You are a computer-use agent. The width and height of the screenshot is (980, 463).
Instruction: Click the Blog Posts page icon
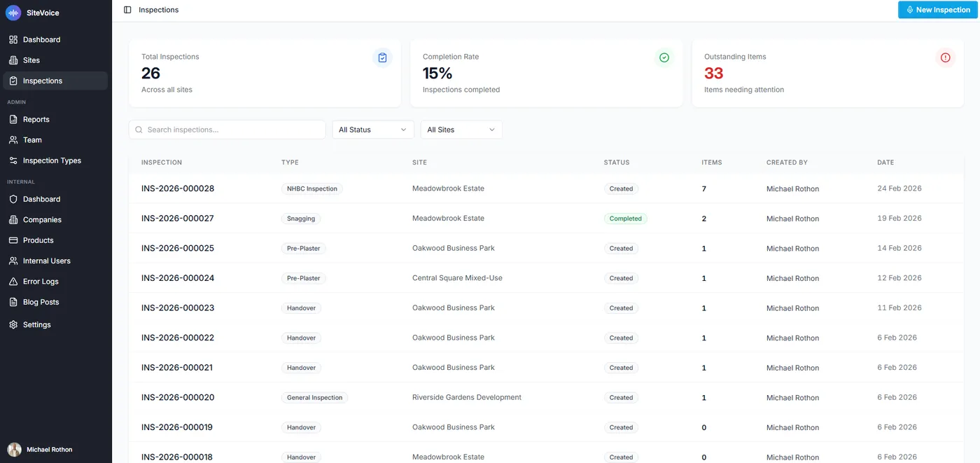tap(13, 302)
